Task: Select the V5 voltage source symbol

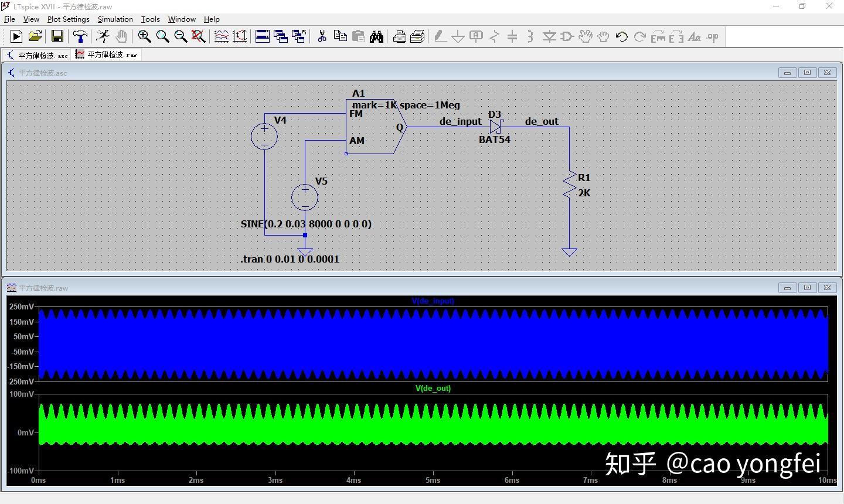Action: (x=305, y=197)
